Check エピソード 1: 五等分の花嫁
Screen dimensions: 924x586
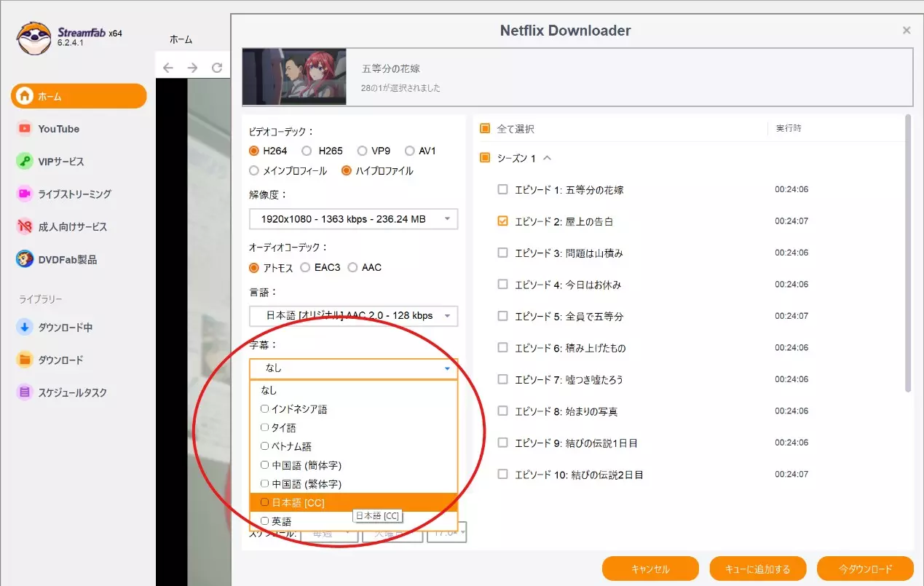[x=502, y=189]
